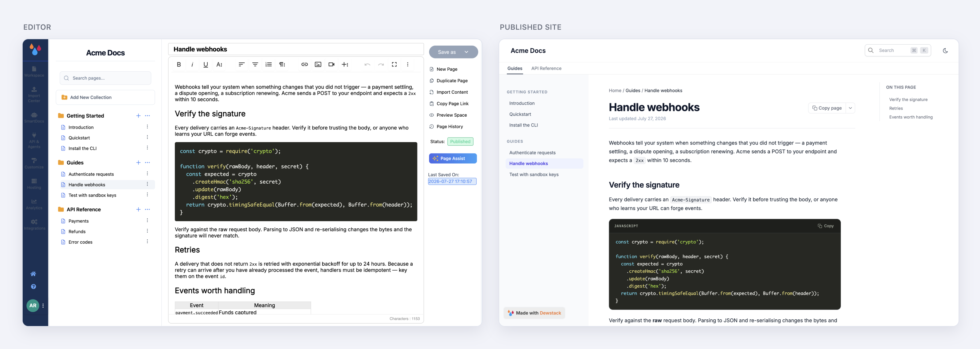980x349 pixels.
Task: Click the Search pages input field
Action: (x=105, y=78)
